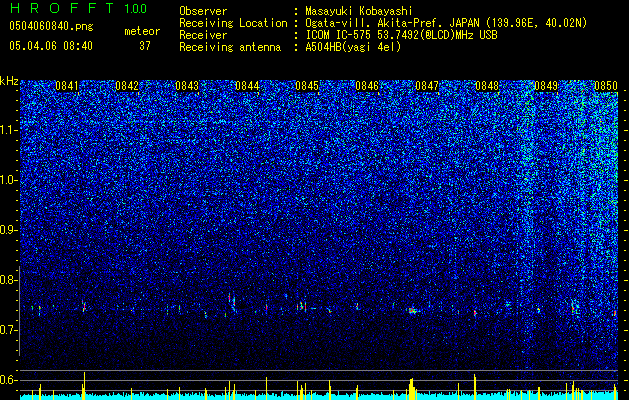Click the 1.1 frequency axis label
The width and height of the screenshot is (629, 400).
point(9,130)
